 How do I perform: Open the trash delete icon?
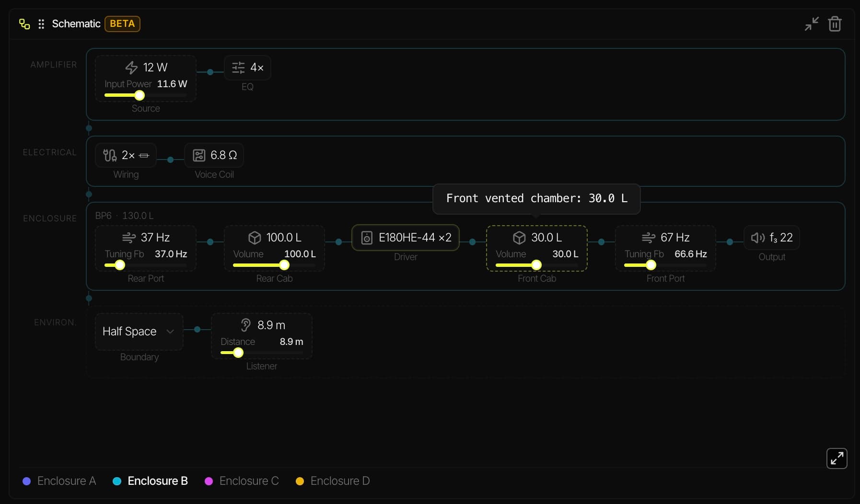pyautogui.click(x=835, y=23)
